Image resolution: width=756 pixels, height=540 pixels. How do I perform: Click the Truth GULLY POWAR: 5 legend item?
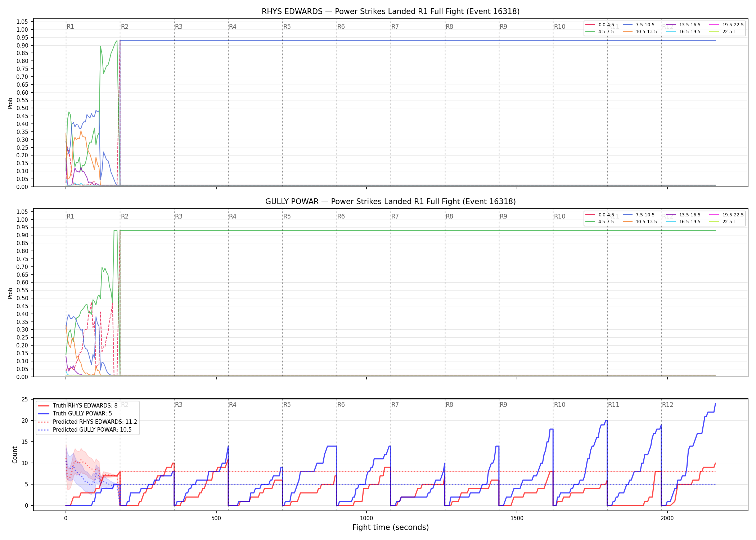click(x=75, y=414)
